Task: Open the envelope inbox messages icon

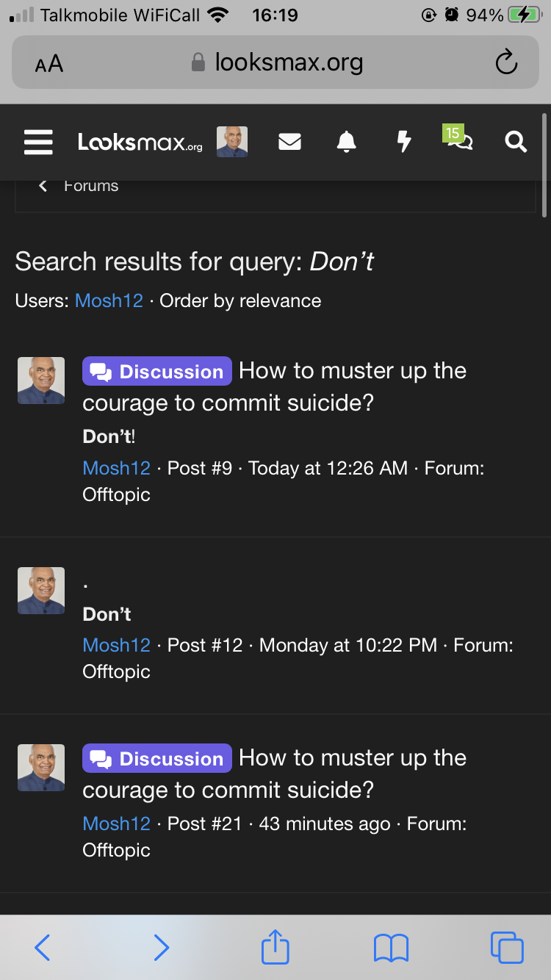Action: (289, 142)
